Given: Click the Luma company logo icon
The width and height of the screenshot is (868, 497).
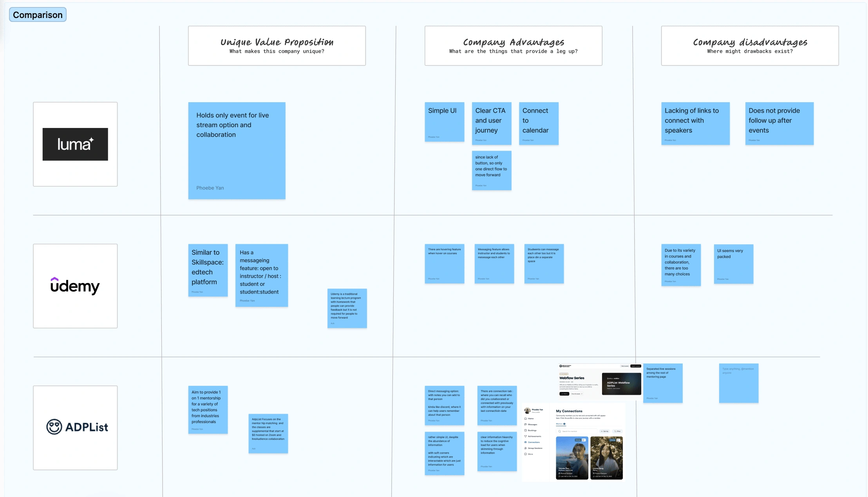Looking at the screenshot, I should click(x=74, y=144).
